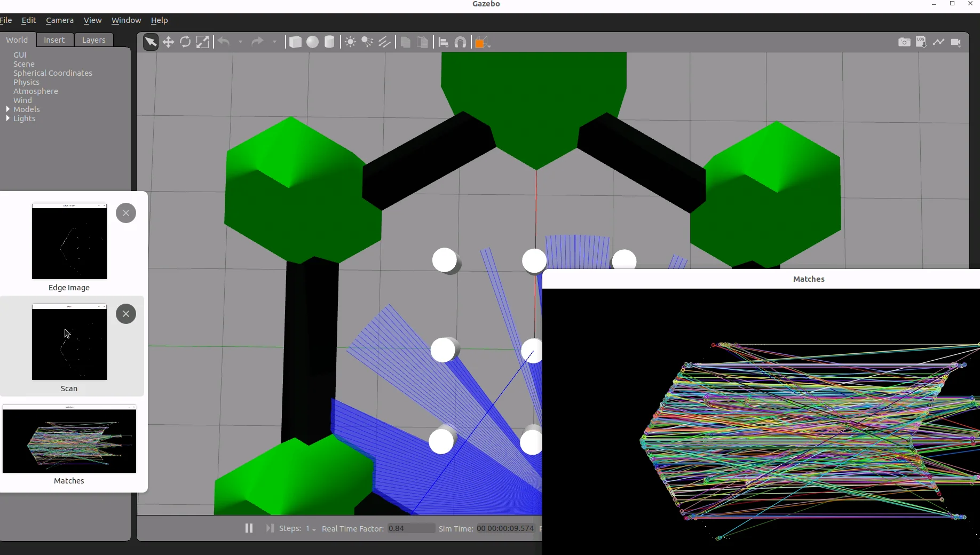Insert a sphere into the scene

[x=313, y=42]
